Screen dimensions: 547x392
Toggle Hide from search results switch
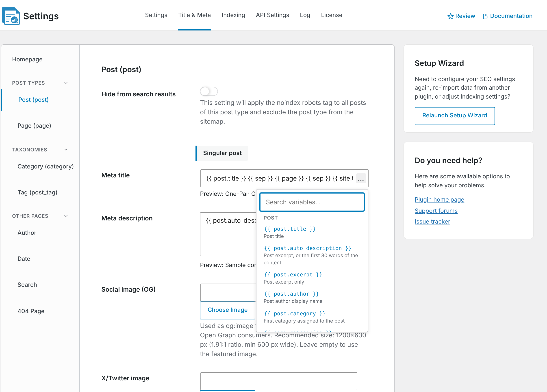209,92
